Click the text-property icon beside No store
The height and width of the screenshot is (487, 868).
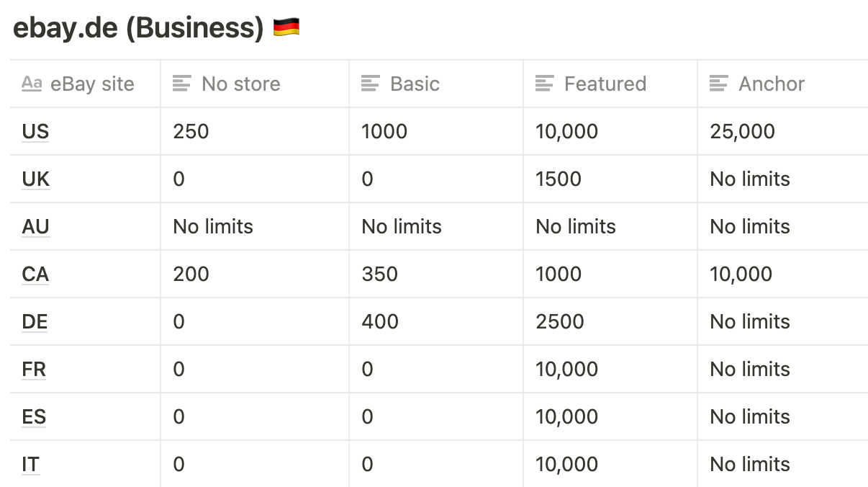pyautogui.click(x=182, y=84)
